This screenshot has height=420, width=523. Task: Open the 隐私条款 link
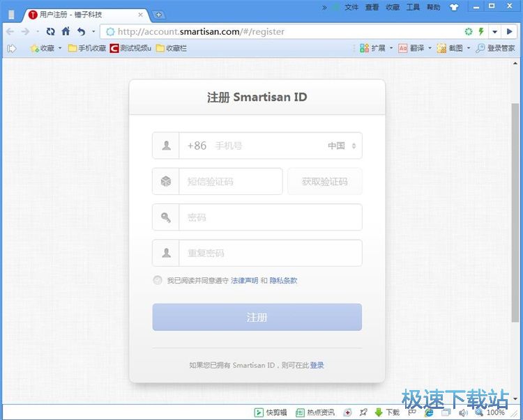(283, 281)
